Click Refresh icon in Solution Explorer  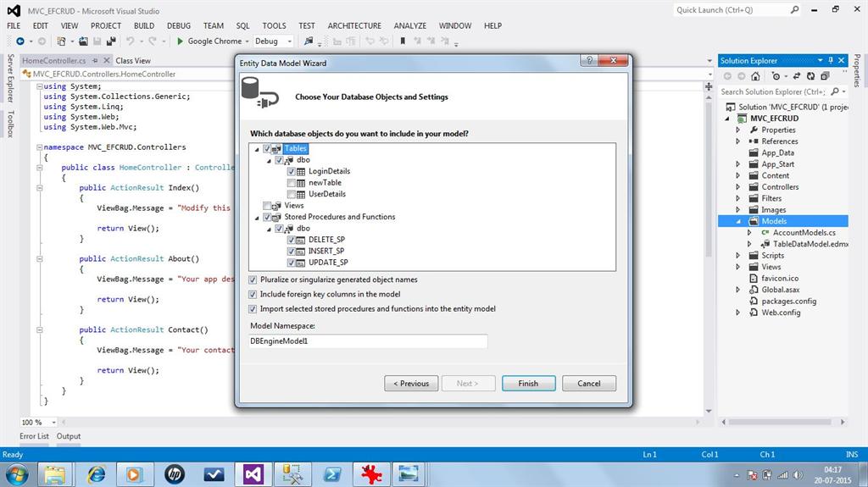[x=810, y=76]
